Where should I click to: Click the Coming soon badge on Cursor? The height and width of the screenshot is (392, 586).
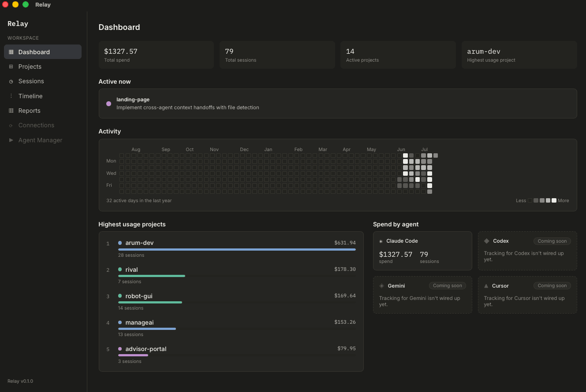[552, 286]
